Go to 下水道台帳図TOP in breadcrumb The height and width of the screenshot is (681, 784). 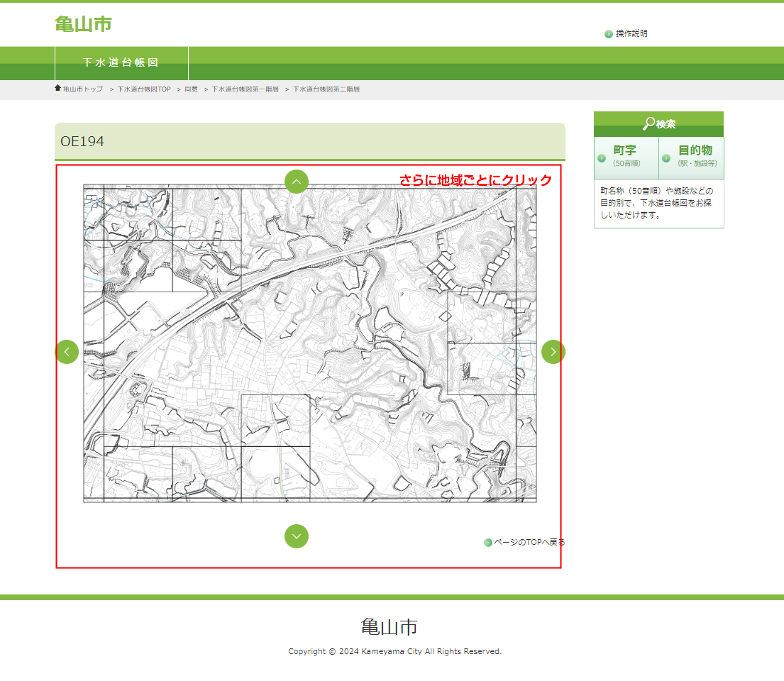click(143, 89)
